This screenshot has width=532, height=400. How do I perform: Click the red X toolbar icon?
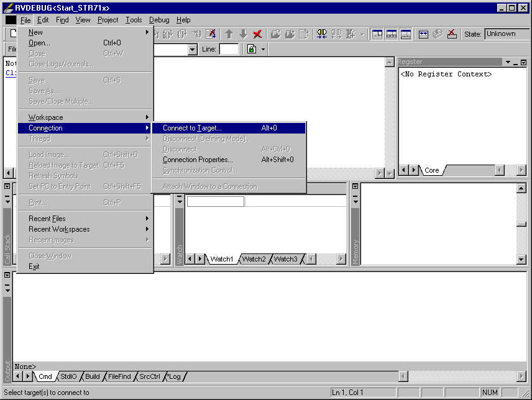click(x=257, y=34)
